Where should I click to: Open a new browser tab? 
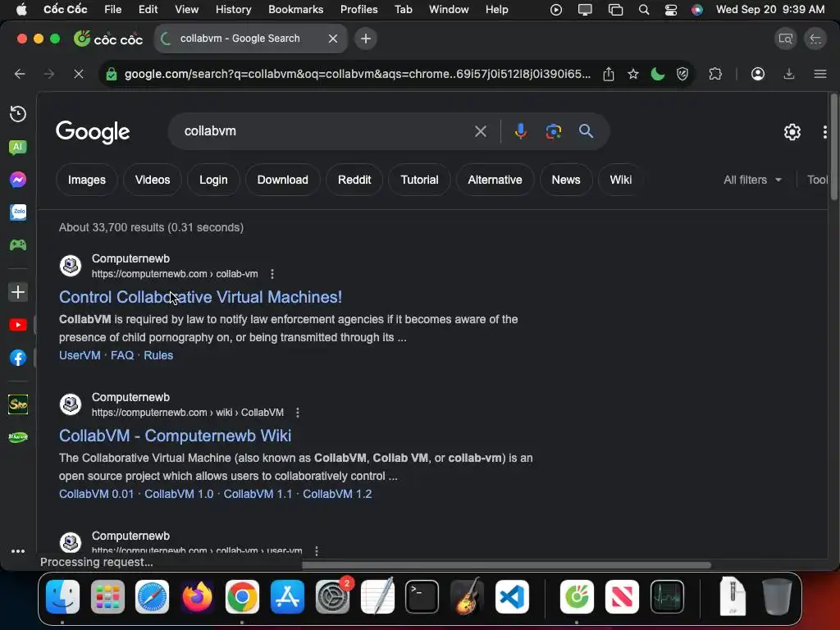(x=366, y=39)
